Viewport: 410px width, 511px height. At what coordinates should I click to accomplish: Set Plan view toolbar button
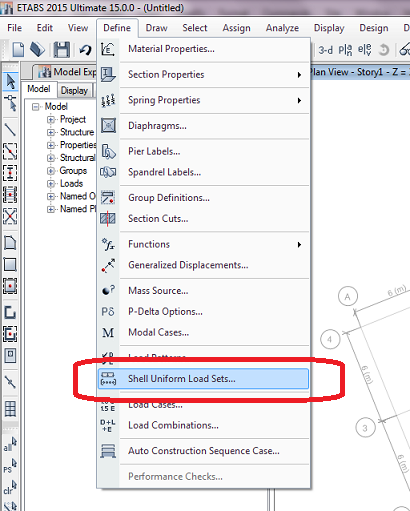[x=345, y=50]
